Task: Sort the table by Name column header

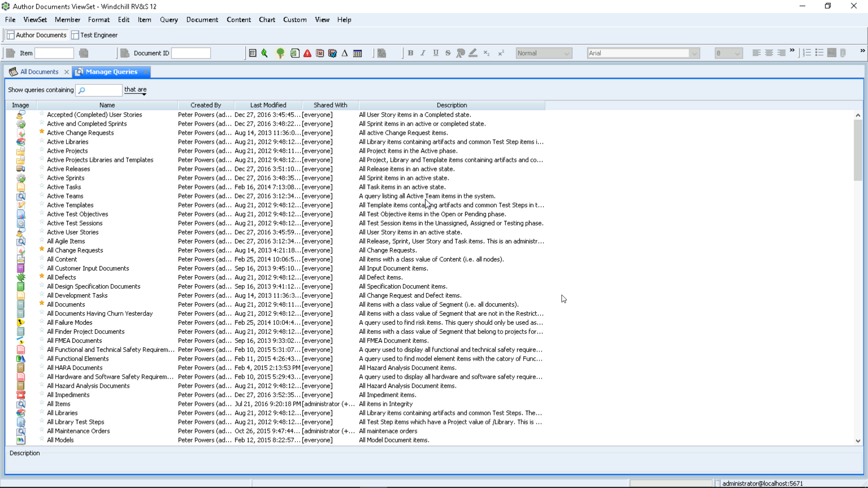Action: [107, 105]
